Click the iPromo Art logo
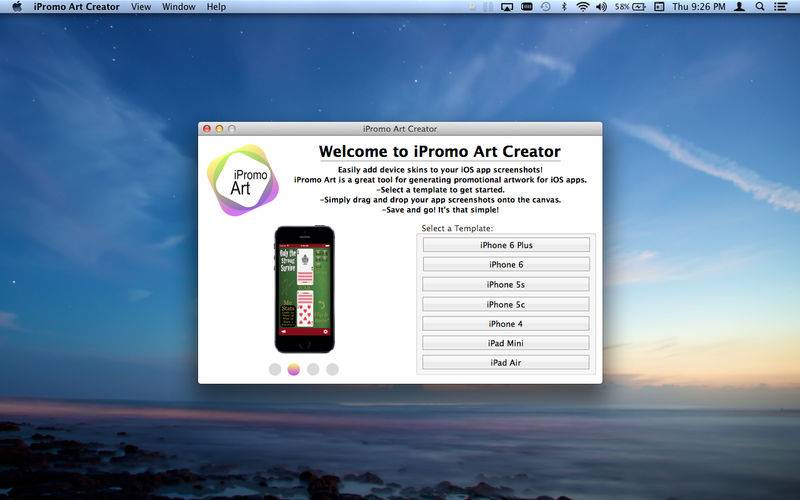The height and width of the screenshot is (500, 800). [x=243, y=180]
